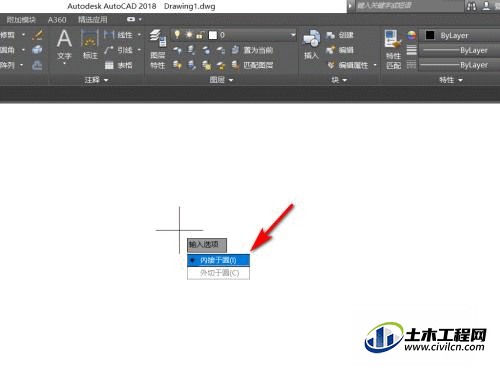Click the Insert block (插入) icon
The height and width of the screenshot is (375, 500).
(311, 44)
